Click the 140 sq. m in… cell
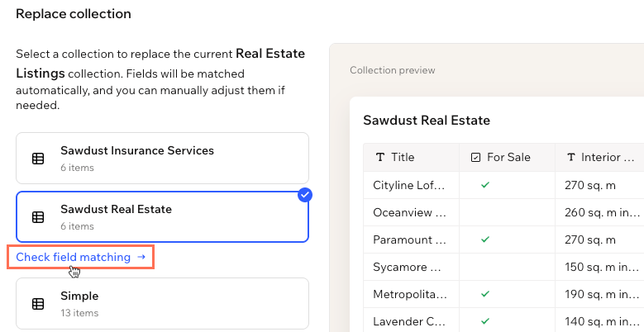The image size is (644, 332). (x=599, y=320)
